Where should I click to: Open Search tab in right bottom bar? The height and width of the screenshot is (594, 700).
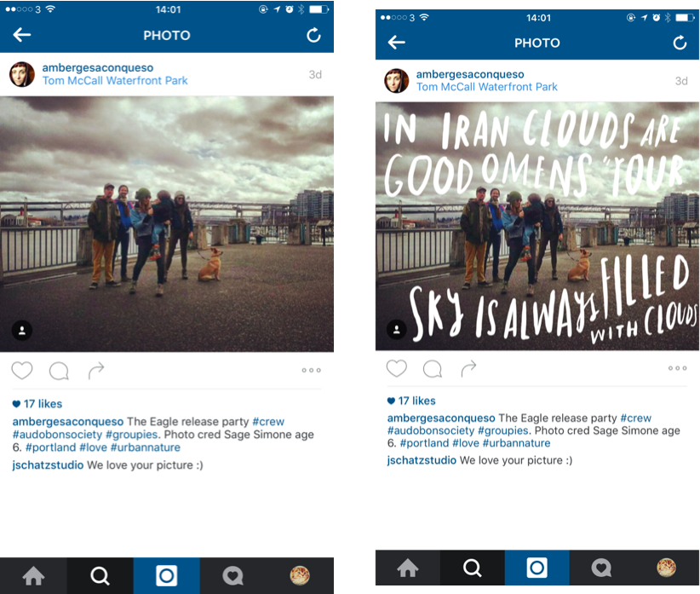point(473,568)
